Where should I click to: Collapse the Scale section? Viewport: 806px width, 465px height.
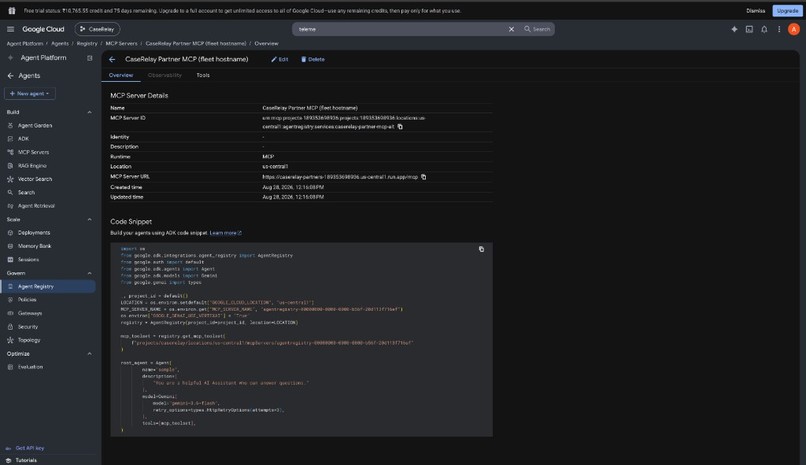pos(89,219)
